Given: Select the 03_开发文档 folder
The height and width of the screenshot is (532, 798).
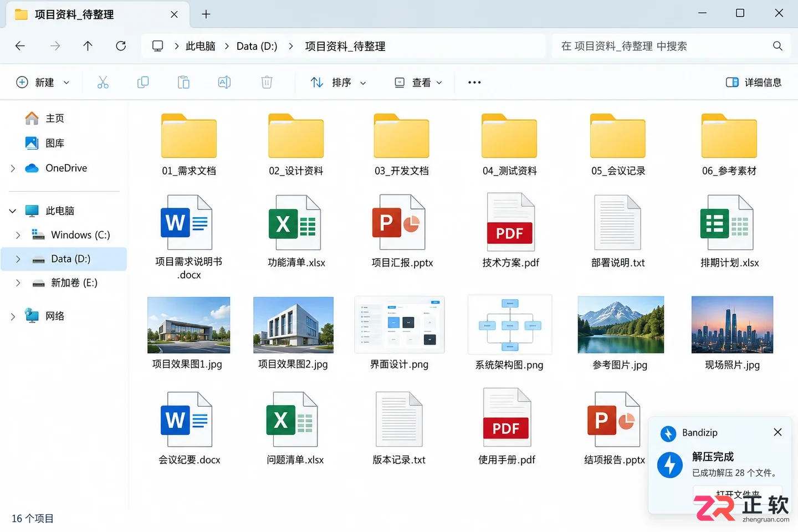Looking at the screenshot, I should pos(402,145).
